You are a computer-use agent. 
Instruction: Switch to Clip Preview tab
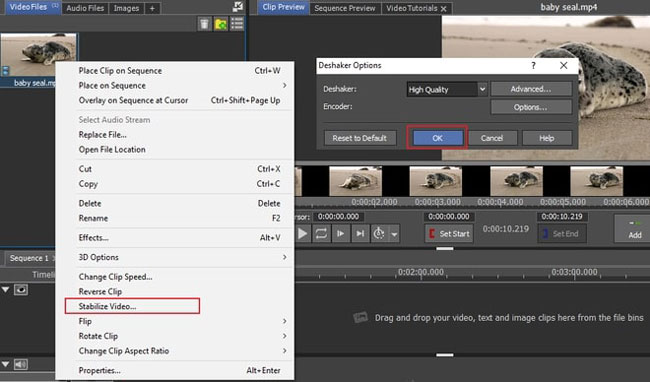pos(284,7)
